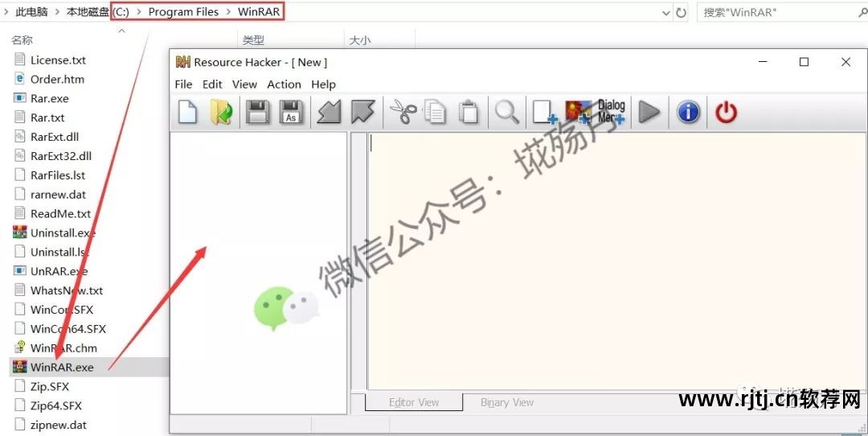Select Zip.SFX in Explorer file list
Viewport: 868px width, 436px height.
(50, 387)
